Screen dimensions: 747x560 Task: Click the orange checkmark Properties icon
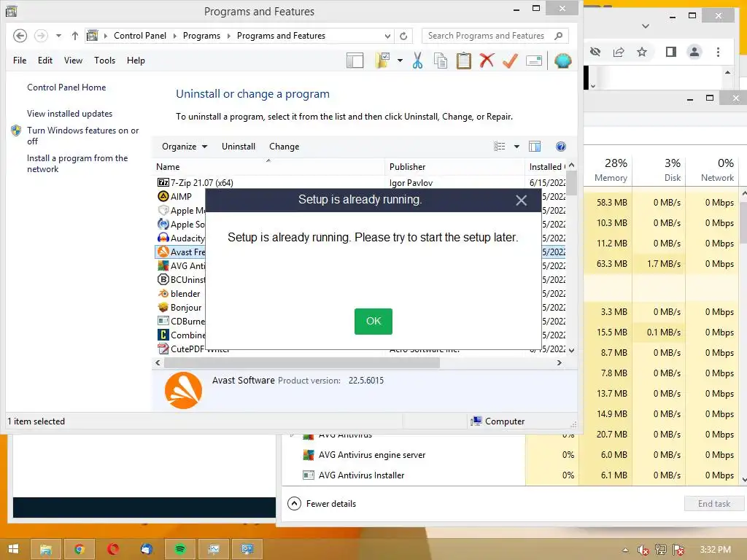tap(510, 61)
